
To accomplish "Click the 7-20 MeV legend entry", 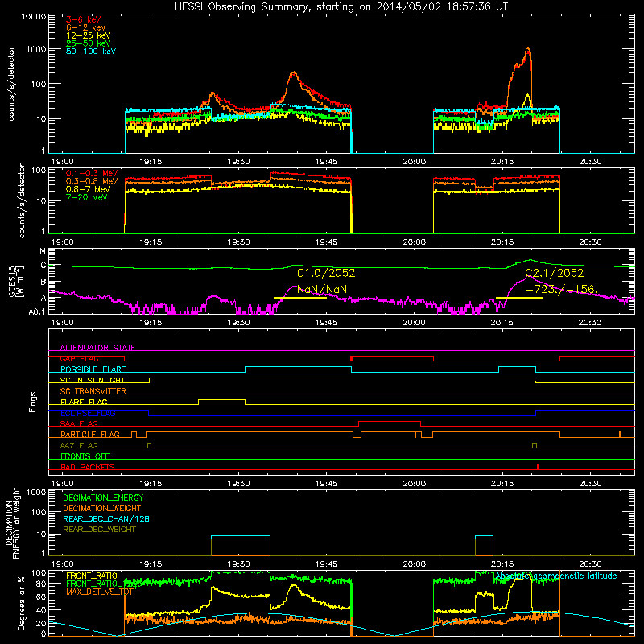I will 87,197.
